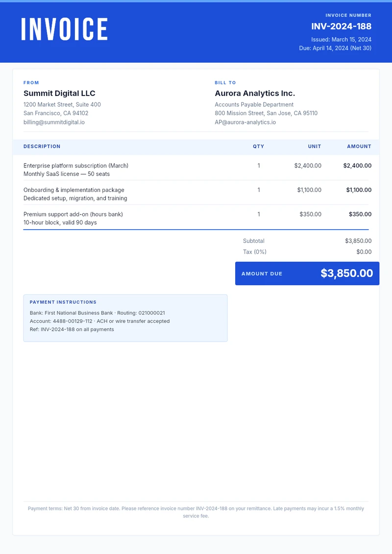This screenshot has height=554, width=392.
Task: Select the Summit Digital LLC company name
Action: pyautogui.click(x=59, y=93)
